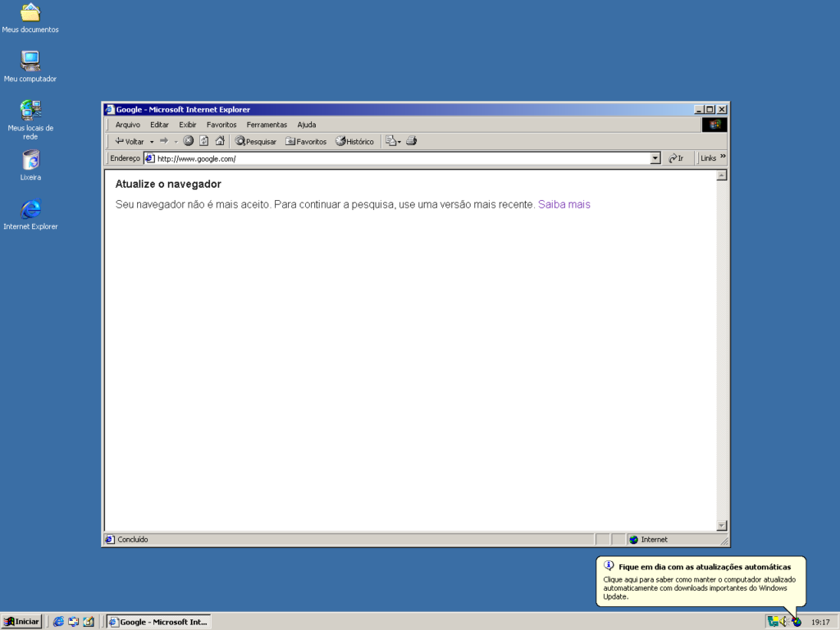Launch Internet Explorer from quick launch bar
The height and width of the screenshot is (630, 840).
click(58, 622)
